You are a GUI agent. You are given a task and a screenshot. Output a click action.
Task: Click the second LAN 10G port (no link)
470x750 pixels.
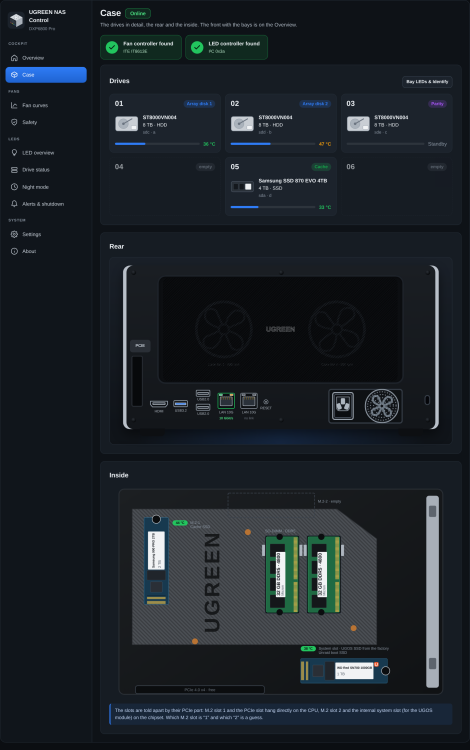click(x=249, y=400)
